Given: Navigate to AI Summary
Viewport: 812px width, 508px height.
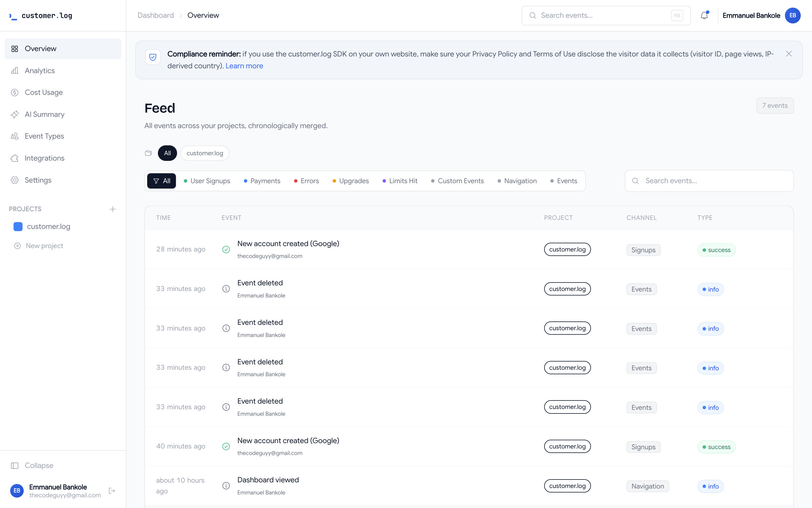Looking at the screenshot, I should point(63,115).
